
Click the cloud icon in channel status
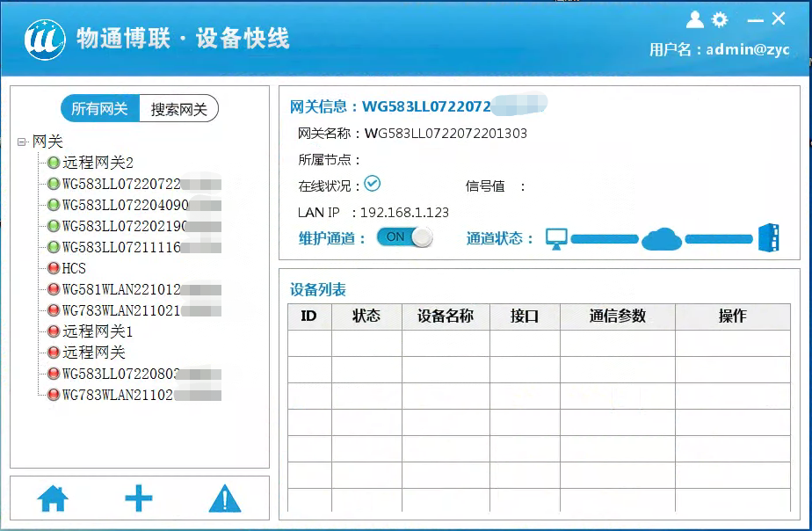coord(661,238)
